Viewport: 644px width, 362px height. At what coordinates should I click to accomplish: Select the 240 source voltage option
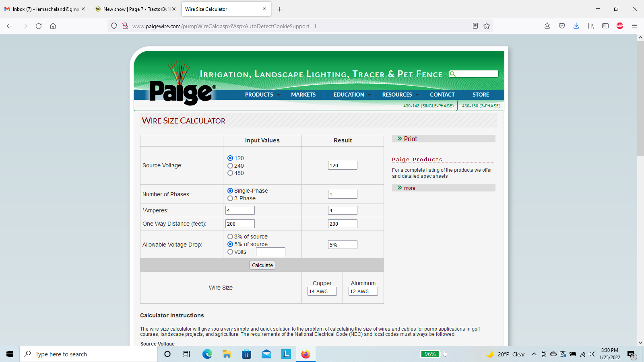(230, 166)
